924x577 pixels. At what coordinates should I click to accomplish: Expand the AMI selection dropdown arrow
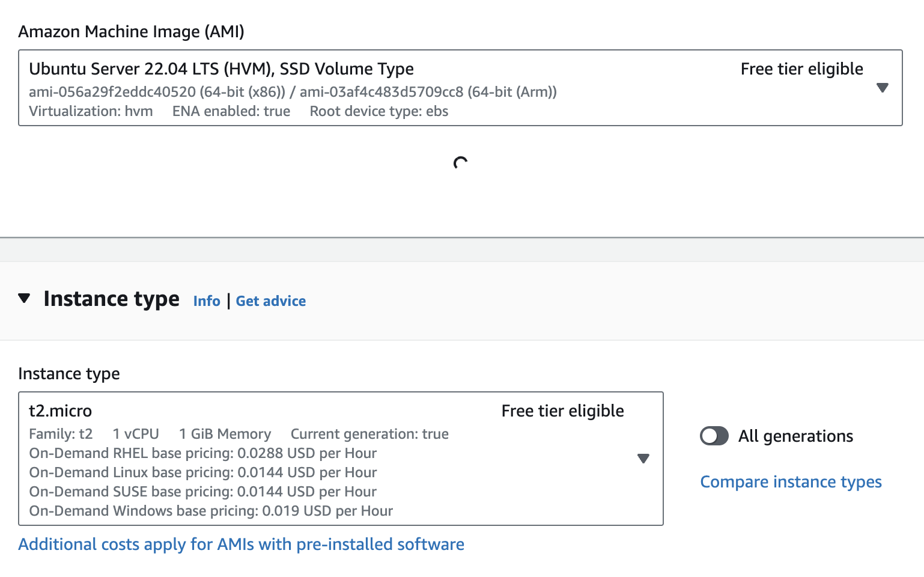pos(882,88)
